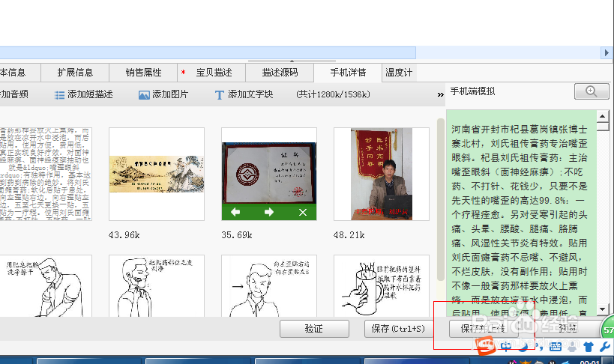
Task: Toggle the Chinese/English input mode icon
Action: (506, 346)
